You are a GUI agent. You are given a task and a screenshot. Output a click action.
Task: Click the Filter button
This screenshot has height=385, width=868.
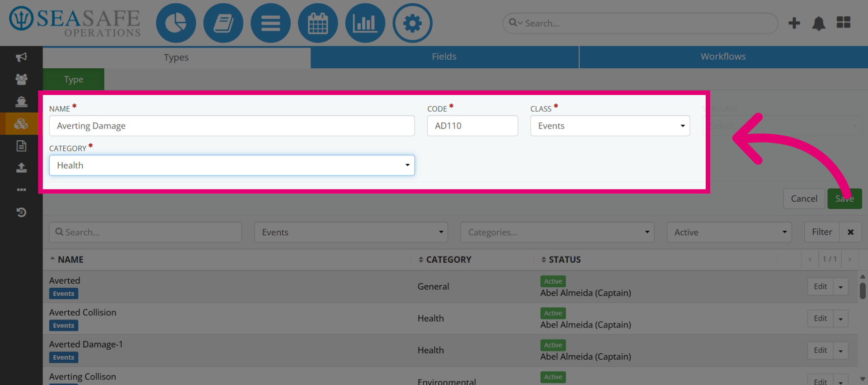[822, 232]
